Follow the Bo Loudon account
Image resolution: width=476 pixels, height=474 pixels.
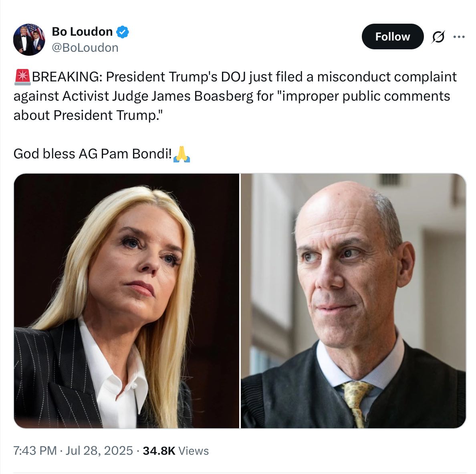393,36
